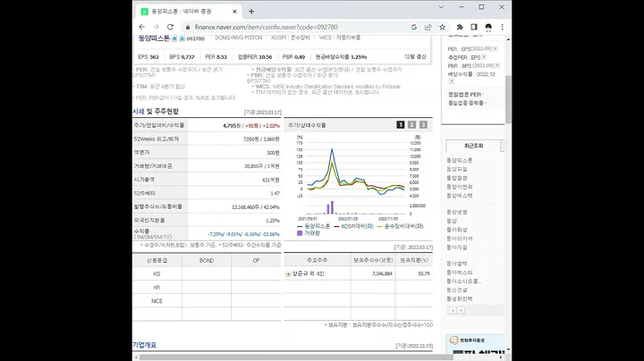Click the 운수장비대비 legend entry

tap(401, 226)
